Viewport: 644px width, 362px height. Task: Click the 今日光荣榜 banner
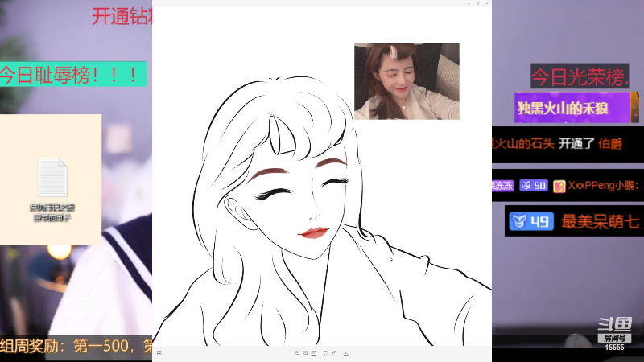click(580, 76)
